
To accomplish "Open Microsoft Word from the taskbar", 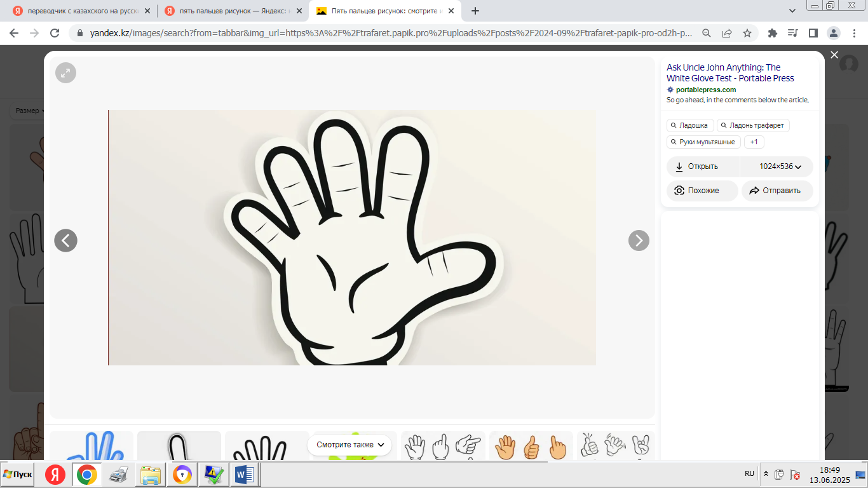I will pos(245,475).
